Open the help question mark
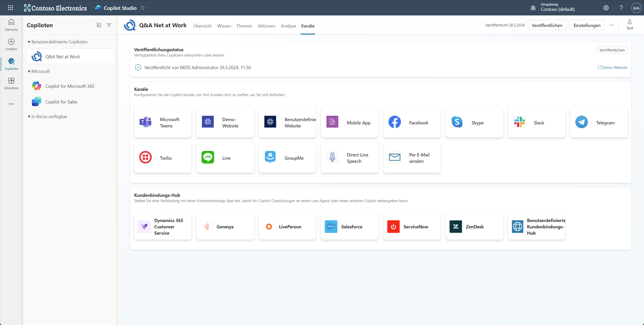 click(621, 8)
